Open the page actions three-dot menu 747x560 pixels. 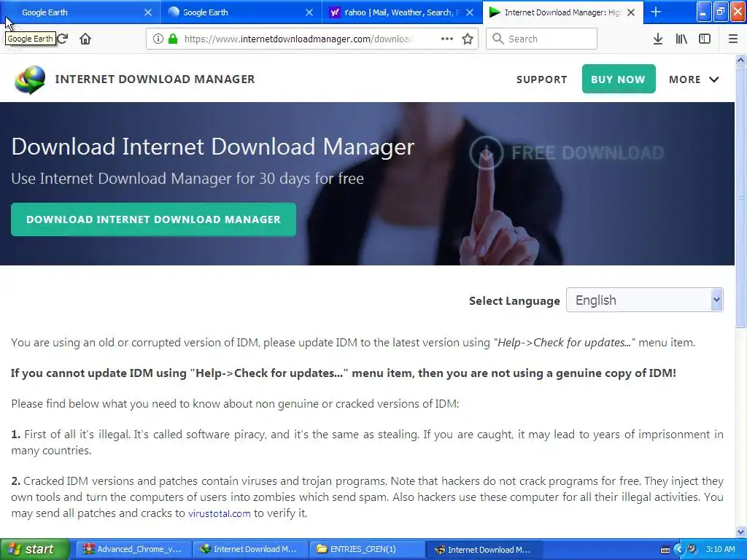pyautogui.click(x=447, y=39)
